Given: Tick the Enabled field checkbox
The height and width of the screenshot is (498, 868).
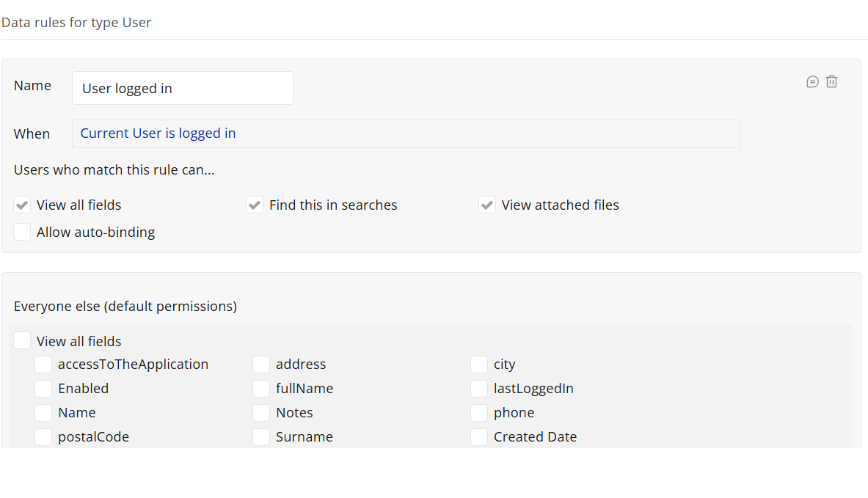Looking at the screenshot, I should (x=43, y=389).
